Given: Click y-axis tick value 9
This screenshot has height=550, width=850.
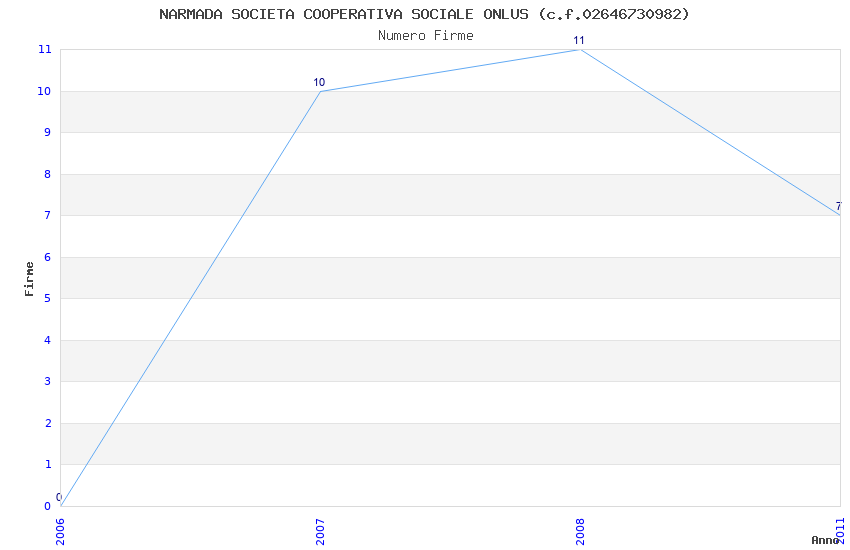Looking at the screenshot, I should 48,132.
